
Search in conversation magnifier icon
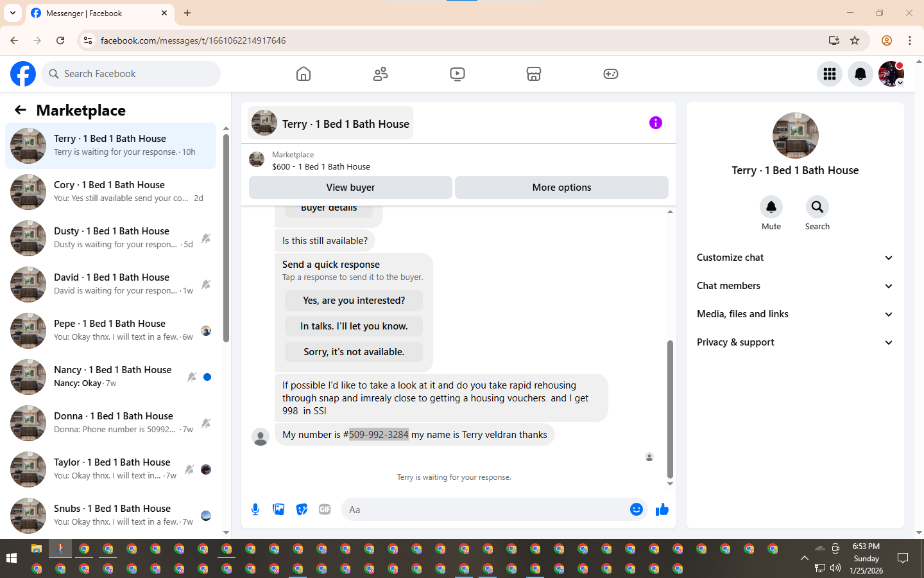tap(817, 207)
